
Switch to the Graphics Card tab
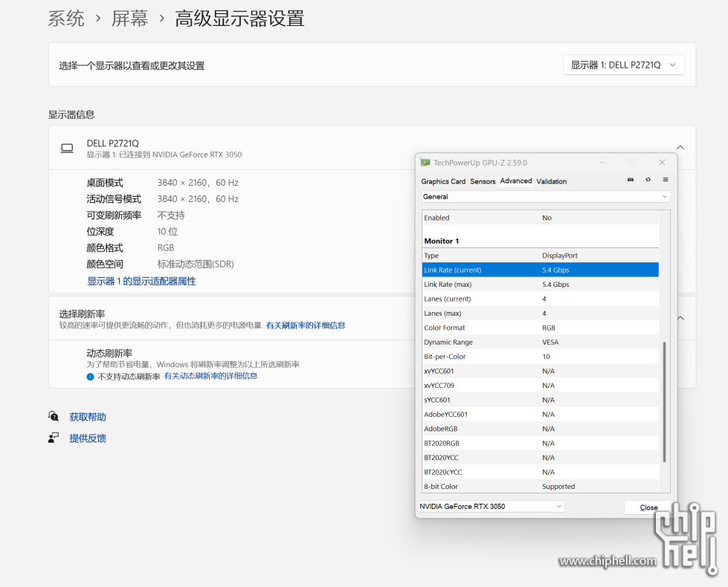pyautogui.click(x=443, y=181)
